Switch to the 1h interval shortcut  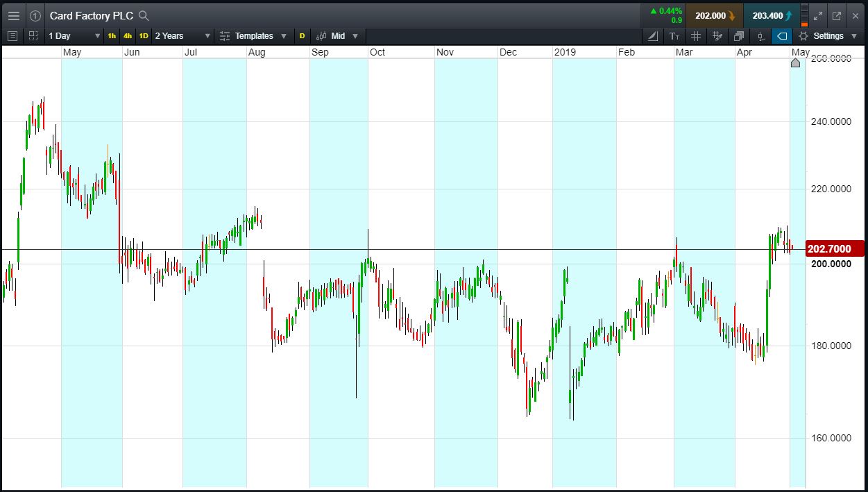pos(112,36)
